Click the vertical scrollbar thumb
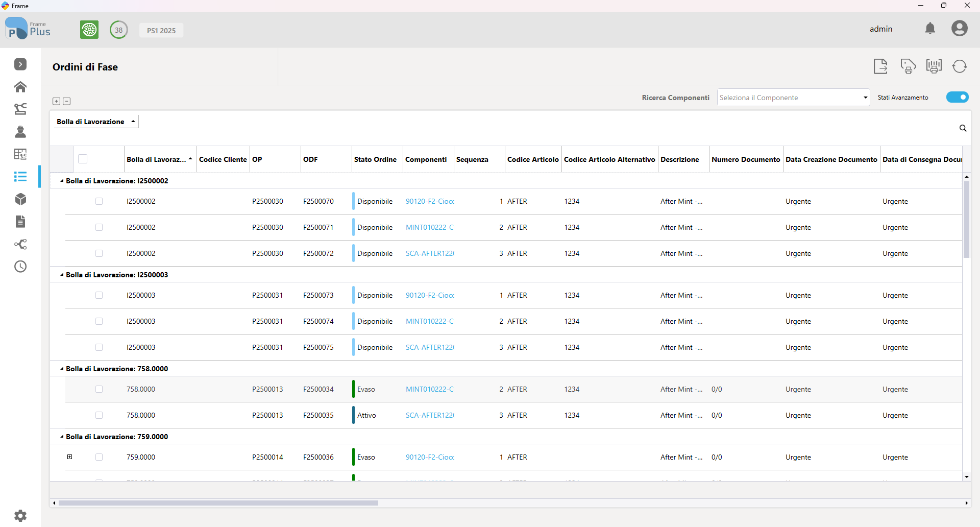The width and height of the screenshot is (980, 527). [967, 220]
